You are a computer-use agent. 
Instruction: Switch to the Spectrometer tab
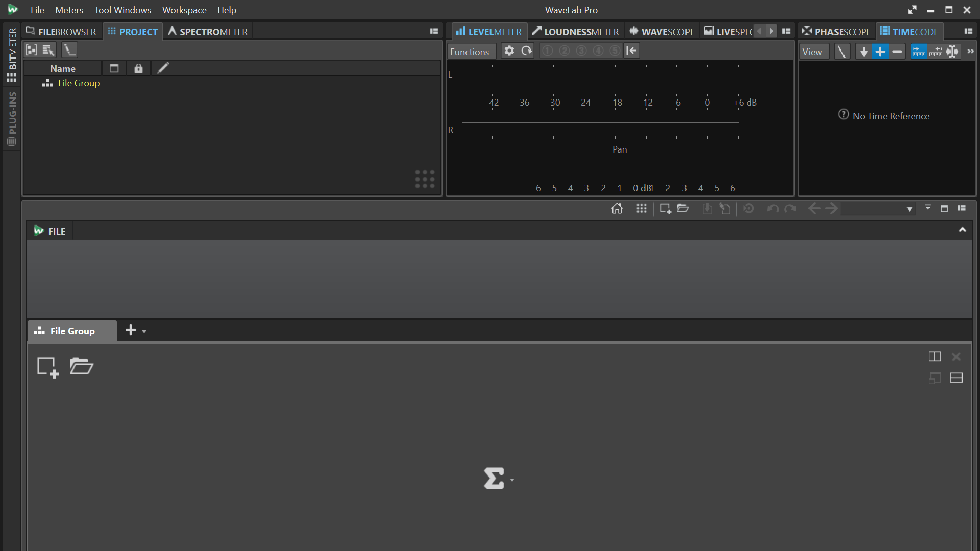[x=208, y=32]
